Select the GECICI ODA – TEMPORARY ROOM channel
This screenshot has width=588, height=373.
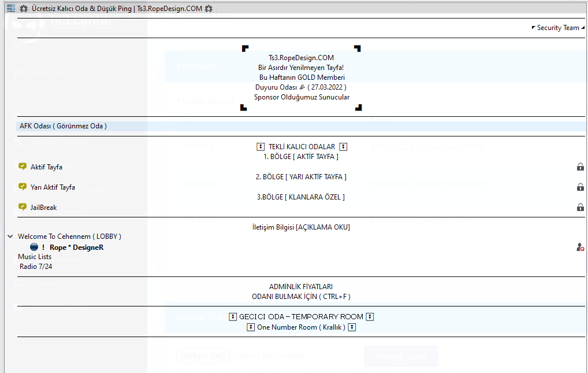[x=301, y=317]
